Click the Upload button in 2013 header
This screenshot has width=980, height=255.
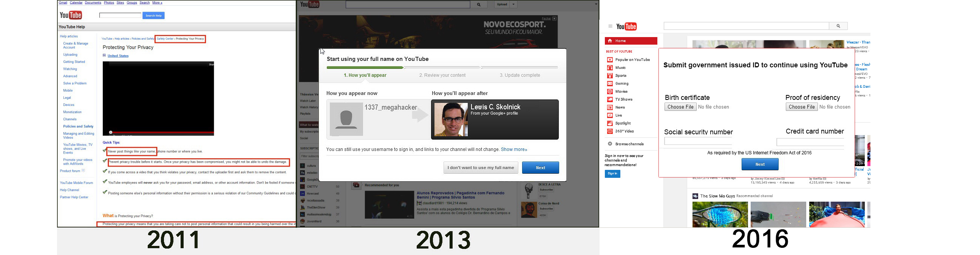tap(502, 5)
